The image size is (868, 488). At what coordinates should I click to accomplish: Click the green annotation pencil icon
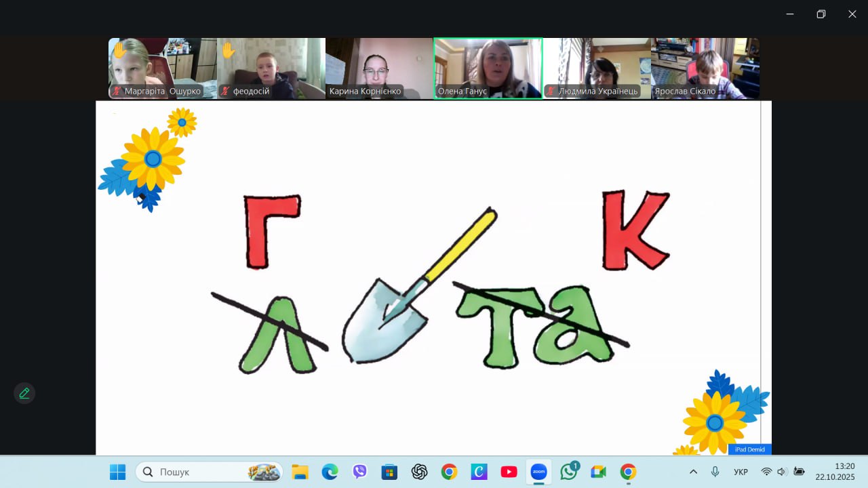24,393
